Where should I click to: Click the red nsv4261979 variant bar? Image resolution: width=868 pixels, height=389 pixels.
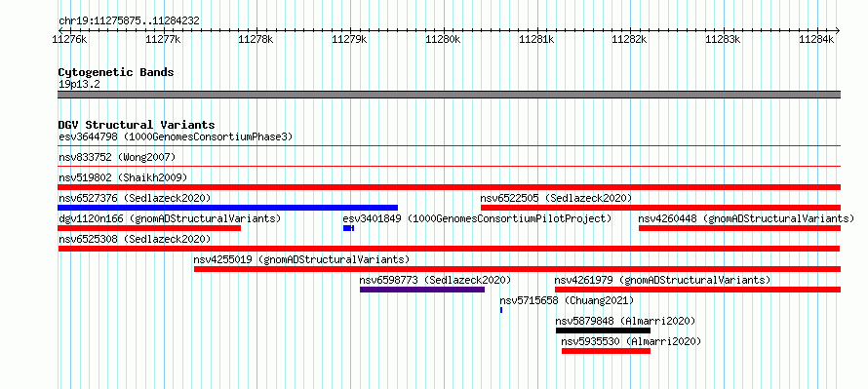[697, 290]
